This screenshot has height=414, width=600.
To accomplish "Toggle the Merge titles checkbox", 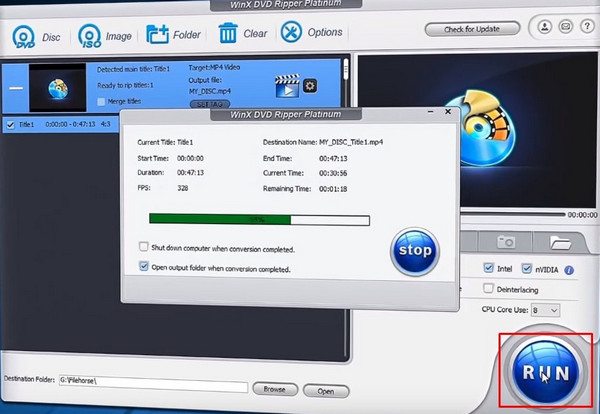I will (x=101, y=102).
